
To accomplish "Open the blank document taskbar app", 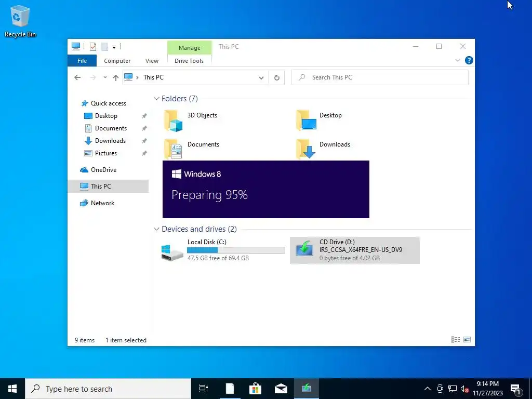I will pyautogui.click(x=230, y=389).
